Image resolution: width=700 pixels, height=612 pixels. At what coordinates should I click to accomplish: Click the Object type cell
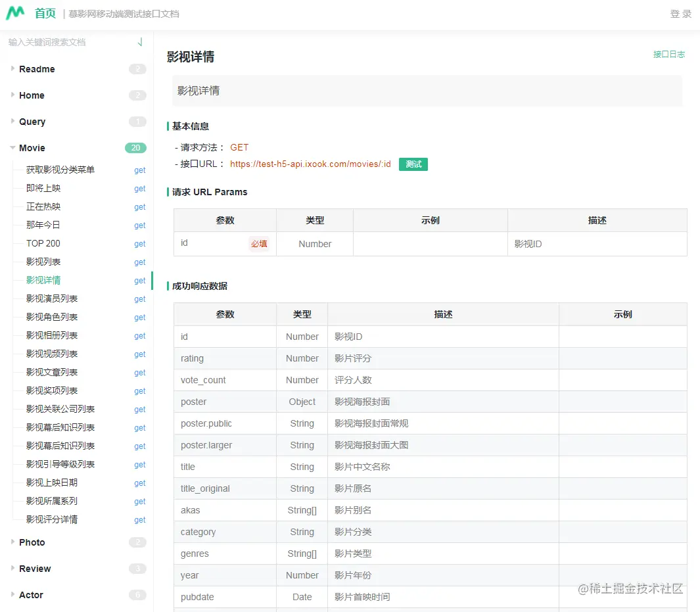click(x=302, y=402)
